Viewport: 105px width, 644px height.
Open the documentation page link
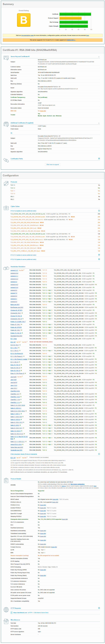[x=27, y=35]
